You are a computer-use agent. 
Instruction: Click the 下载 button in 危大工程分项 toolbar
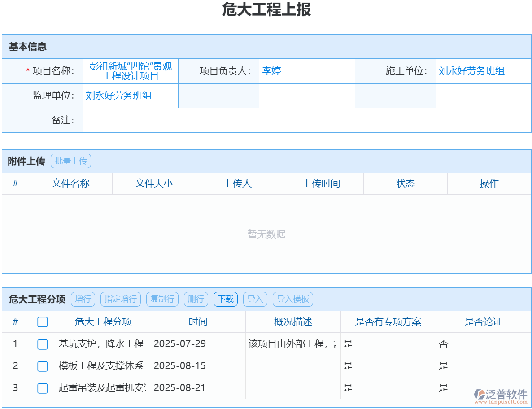(225, 299)
